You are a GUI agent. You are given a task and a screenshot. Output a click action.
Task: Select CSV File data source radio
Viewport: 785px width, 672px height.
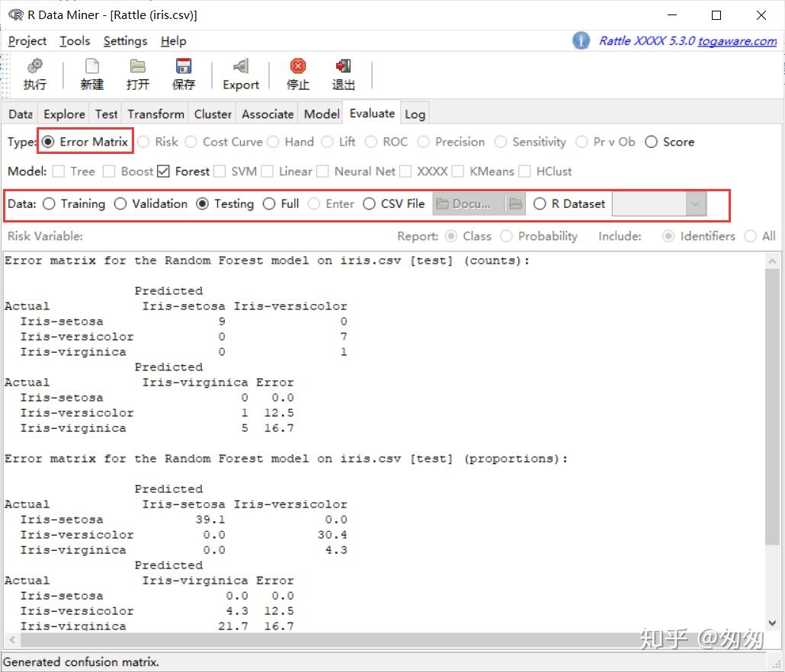tap(369, 203)
